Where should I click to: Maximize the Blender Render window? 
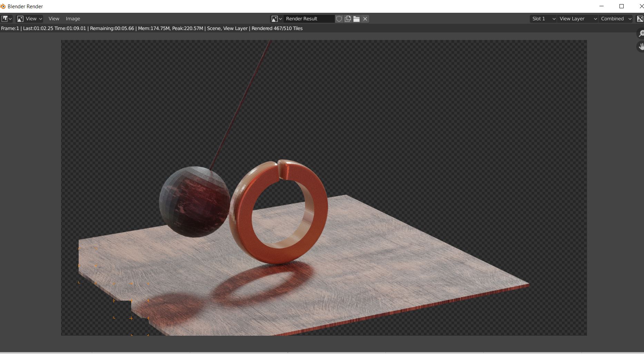pos(622,6)
